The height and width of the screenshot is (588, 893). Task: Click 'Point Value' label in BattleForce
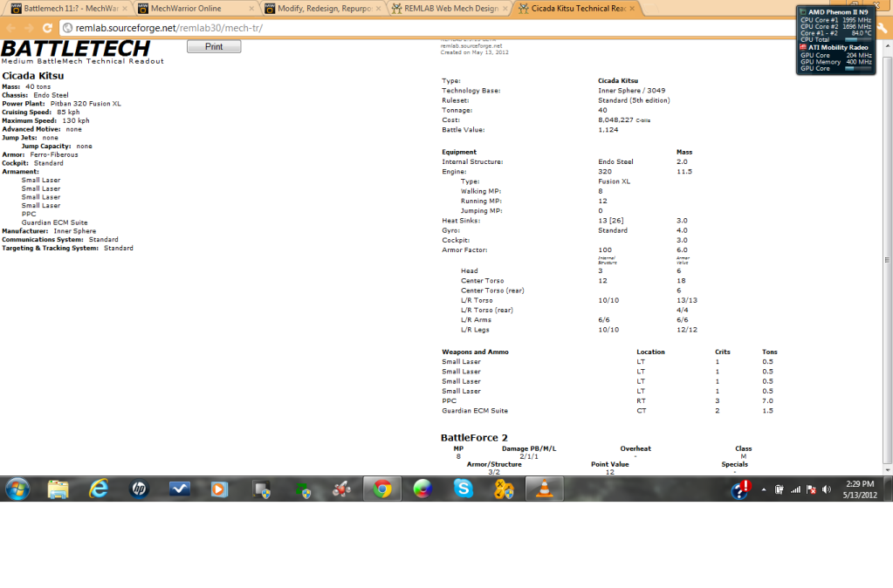pyautogui.click(x=610, y=464)
